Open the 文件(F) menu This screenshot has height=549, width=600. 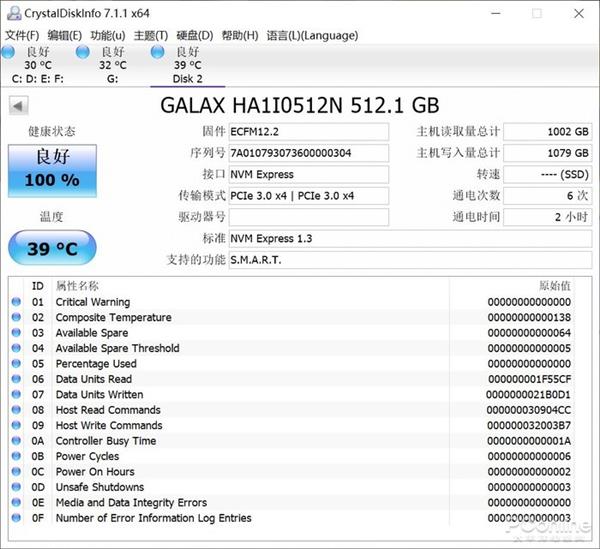22,36
